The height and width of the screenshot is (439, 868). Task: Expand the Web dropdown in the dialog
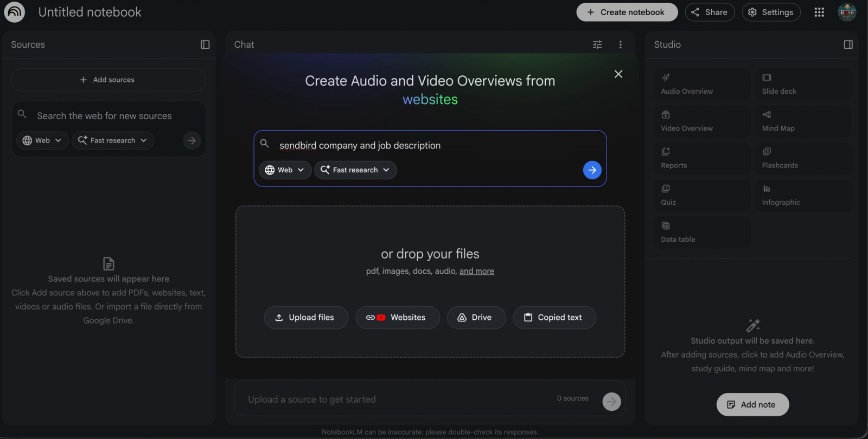(x=285, y=170)
